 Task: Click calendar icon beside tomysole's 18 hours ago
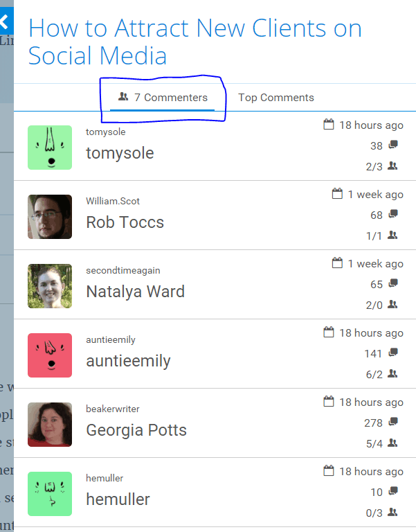pos(329,125)
